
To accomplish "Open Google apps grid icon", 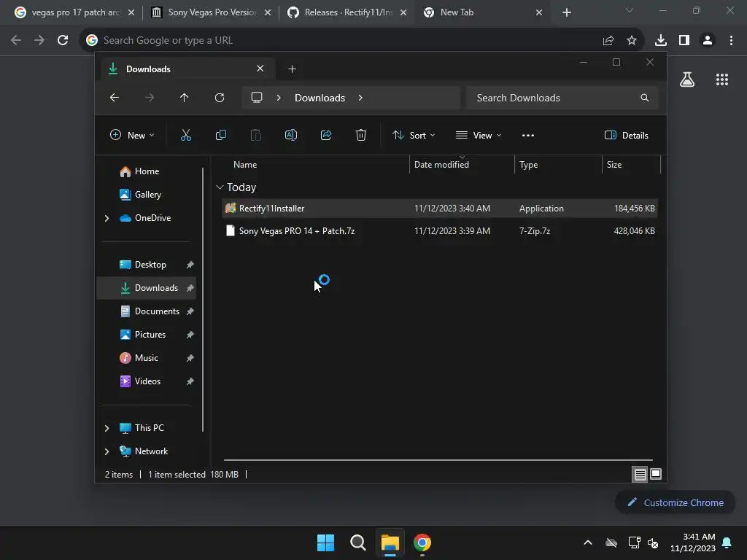I will pyautogui.click(x=722, y=79).
